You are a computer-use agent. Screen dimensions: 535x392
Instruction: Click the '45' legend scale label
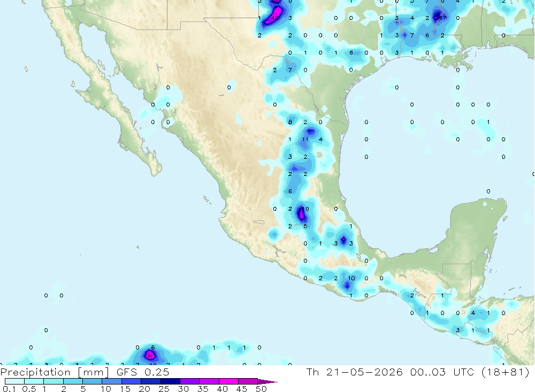click(x=242, y=389)
